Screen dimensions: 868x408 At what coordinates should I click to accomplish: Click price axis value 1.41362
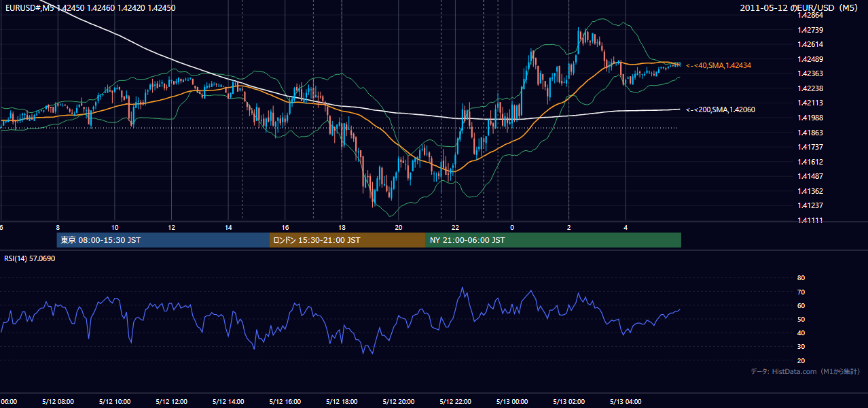[x=811, y=191]
